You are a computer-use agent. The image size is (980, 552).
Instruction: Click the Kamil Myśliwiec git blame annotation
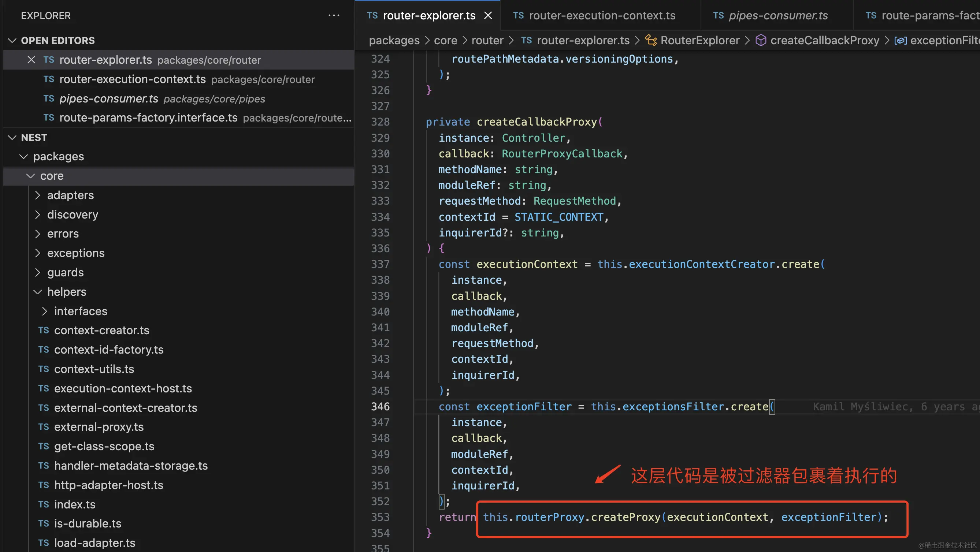tap(896, 406)
